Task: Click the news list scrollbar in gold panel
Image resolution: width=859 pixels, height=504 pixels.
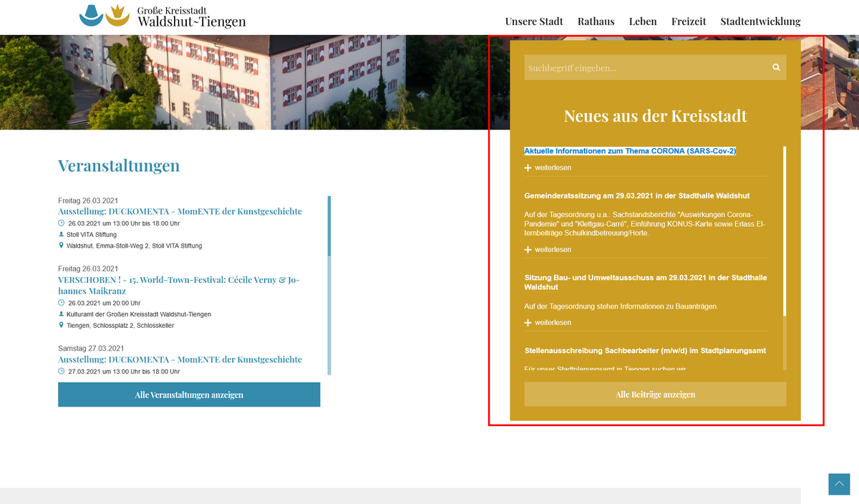Action: (785, 258)
